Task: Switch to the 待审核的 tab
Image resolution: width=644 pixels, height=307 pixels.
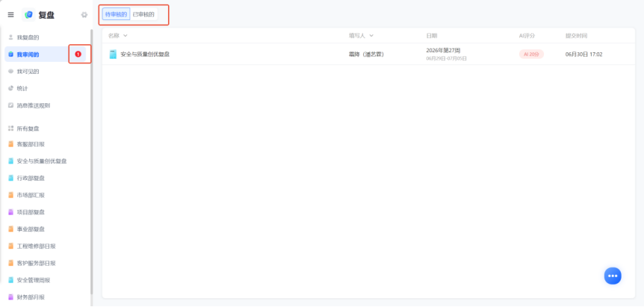Action: coord(117,14)
